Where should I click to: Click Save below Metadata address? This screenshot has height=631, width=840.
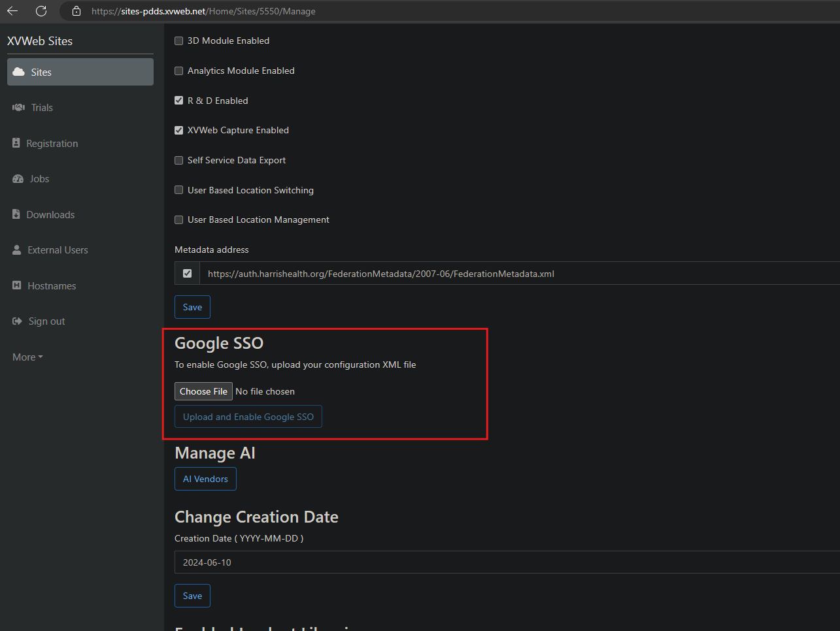click(192, 307)
